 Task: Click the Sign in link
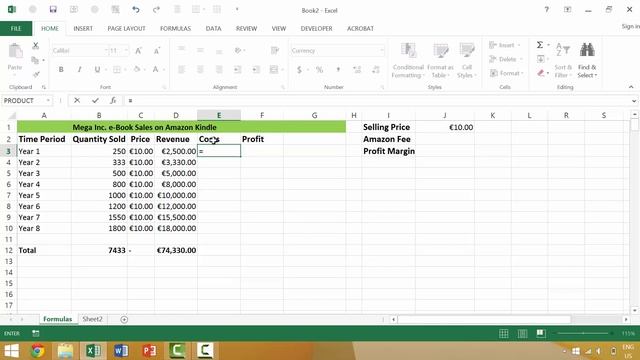click(631, 27)
